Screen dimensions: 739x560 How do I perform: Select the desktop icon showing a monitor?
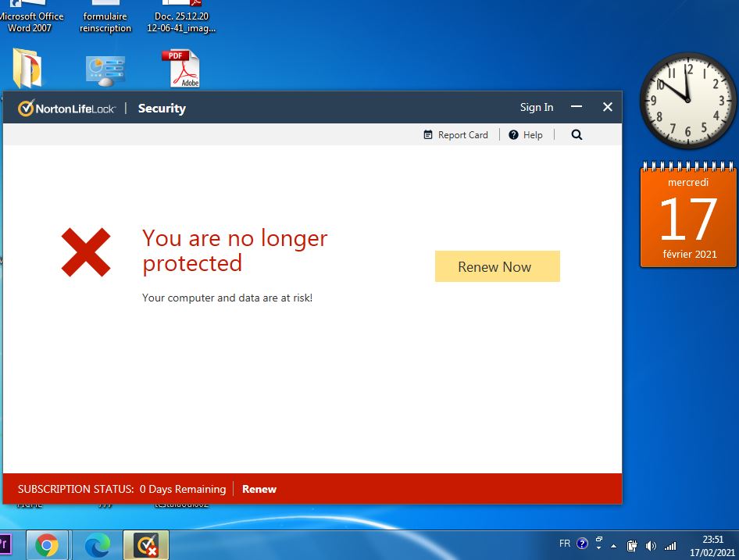(105, 70)
